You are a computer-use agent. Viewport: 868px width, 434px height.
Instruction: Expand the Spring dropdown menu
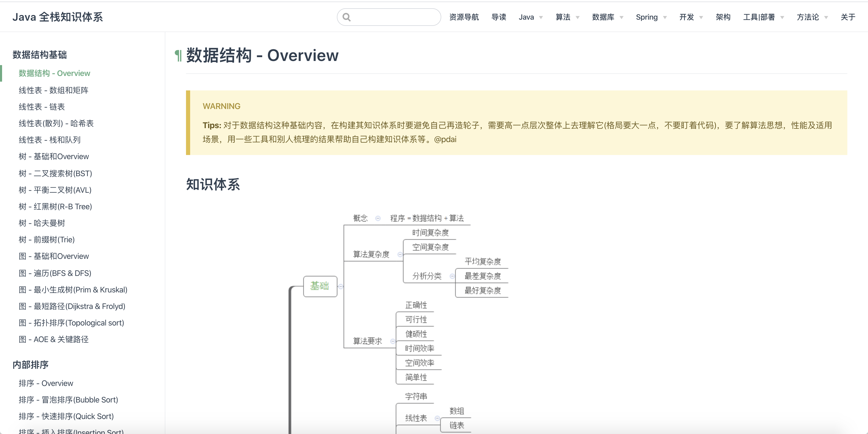(x=651, y=17)
